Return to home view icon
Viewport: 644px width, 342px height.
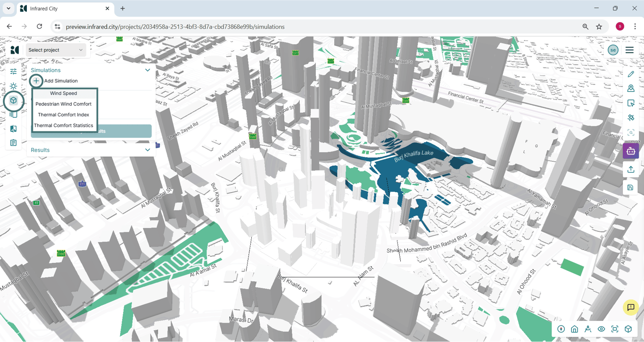pos(574,329)
